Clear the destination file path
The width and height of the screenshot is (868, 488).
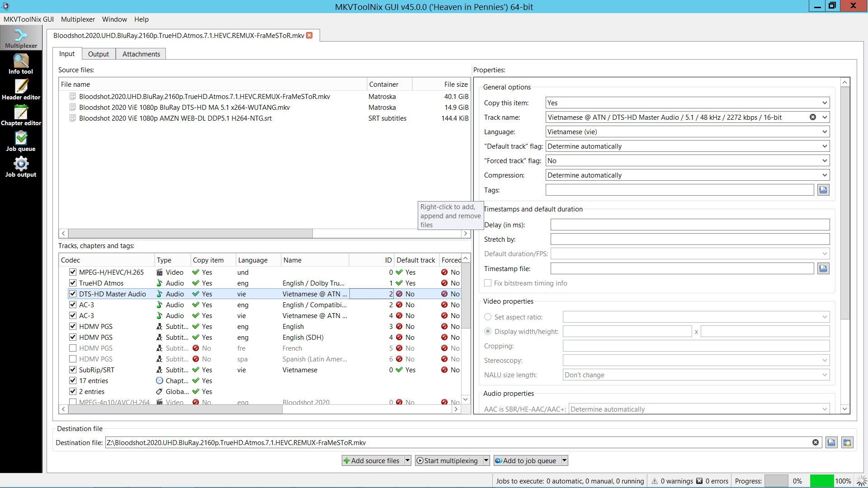tap(816, 442)
